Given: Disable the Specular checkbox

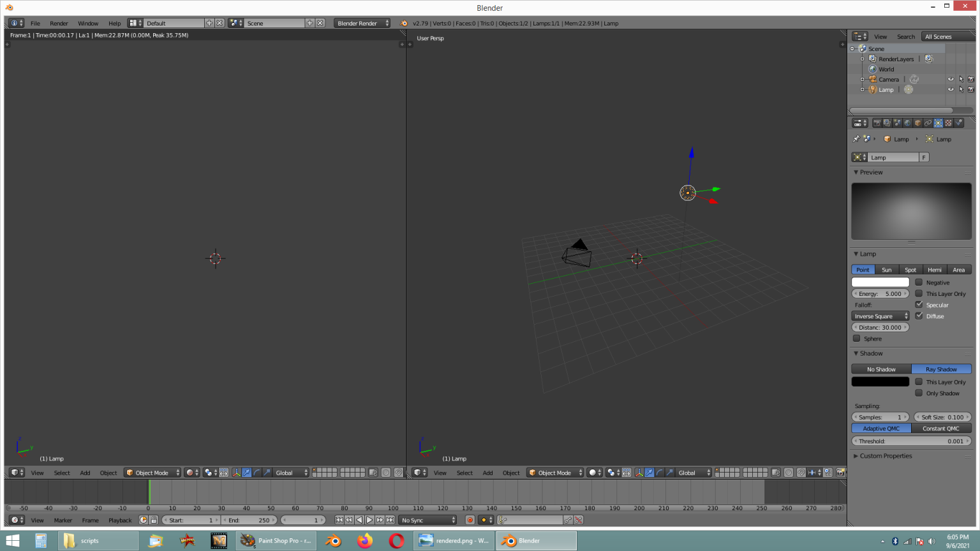Looking at the screenshot, I should click(x=919, y=304).
